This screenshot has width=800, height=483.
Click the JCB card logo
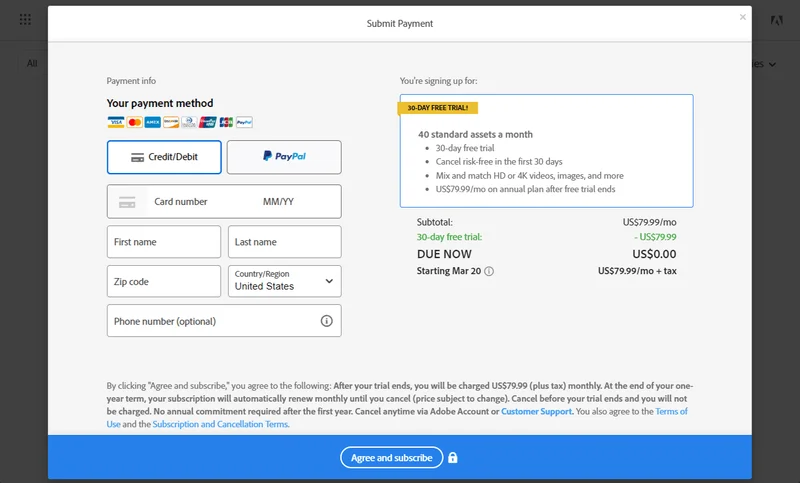coord(225,122)
